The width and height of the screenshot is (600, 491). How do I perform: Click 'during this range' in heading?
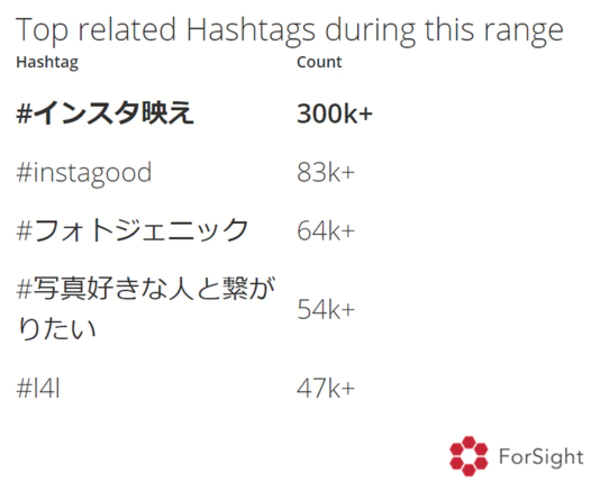pos(444,31)
